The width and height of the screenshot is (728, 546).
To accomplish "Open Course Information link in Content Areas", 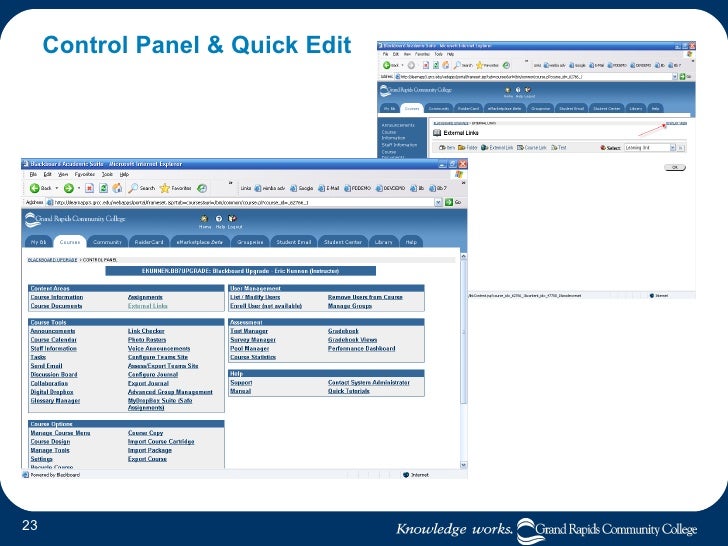I will point(57,297).
